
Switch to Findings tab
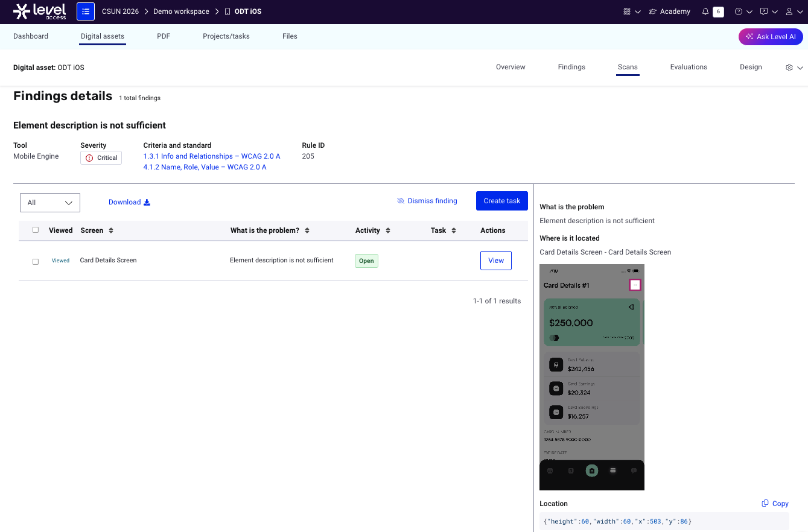[571, 67]
